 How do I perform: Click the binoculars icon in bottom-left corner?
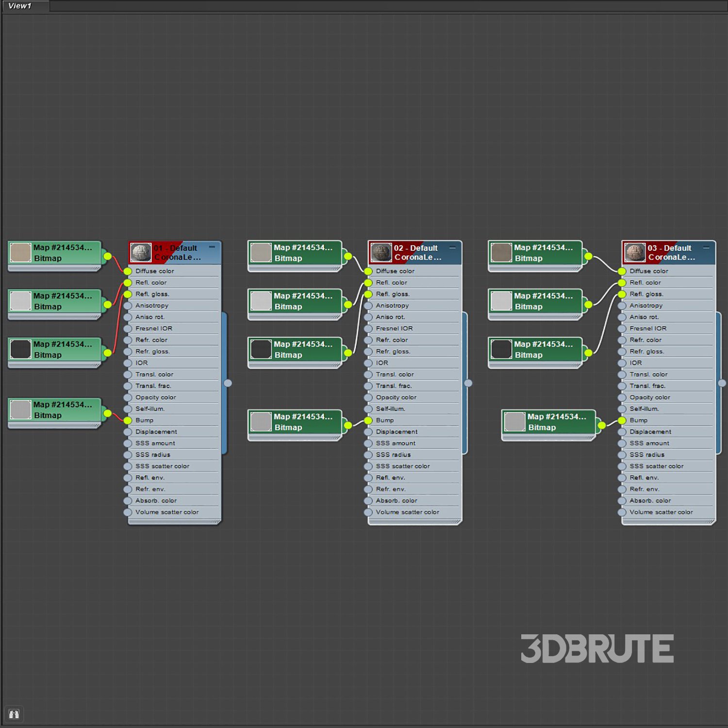14,714
